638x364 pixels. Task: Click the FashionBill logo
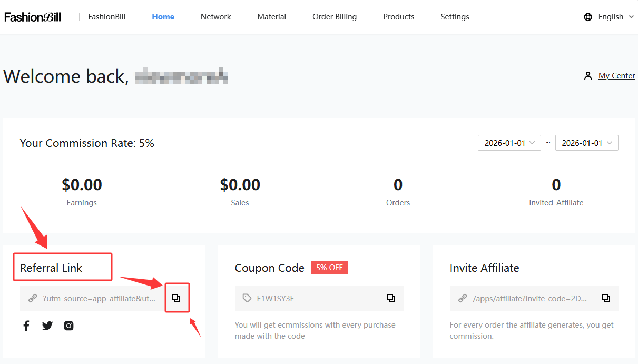point(33,17)
